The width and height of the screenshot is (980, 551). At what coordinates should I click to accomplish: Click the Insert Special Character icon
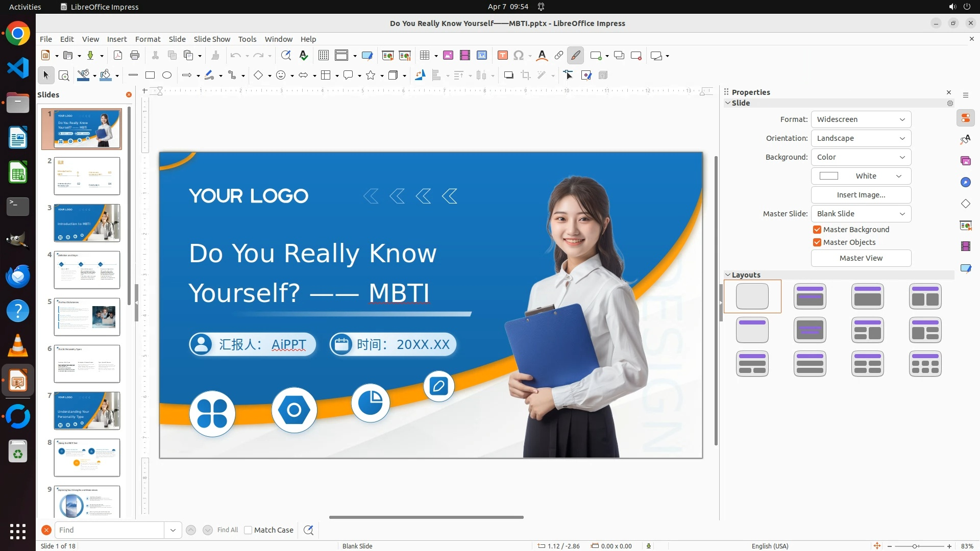click(519, 56)
